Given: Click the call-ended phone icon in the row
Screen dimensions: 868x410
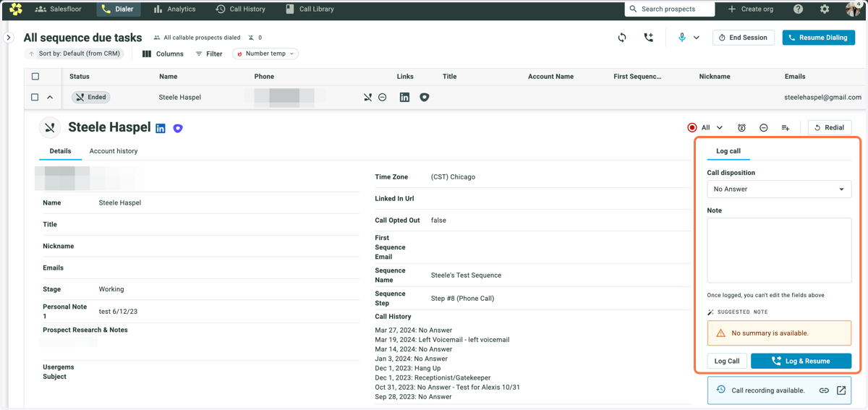Looking at the screenshot, I should tap(367, 97).
